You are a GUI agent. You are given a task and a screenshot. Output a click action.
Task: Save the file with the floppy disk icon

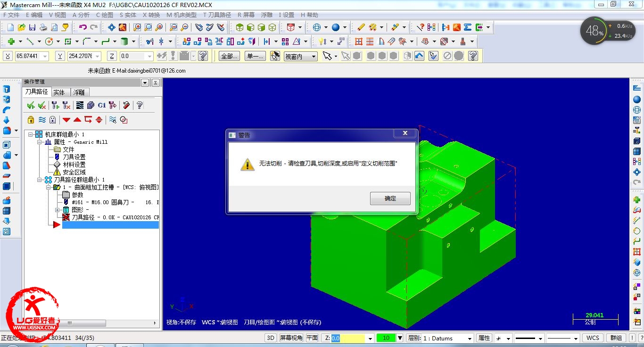(32, 27)
